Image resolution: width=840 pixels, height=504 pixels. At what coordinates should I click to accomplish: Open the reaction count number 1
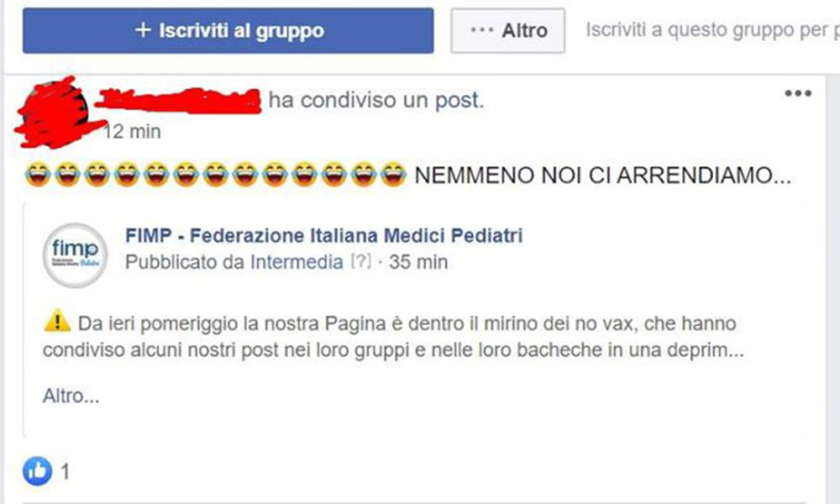65,472
